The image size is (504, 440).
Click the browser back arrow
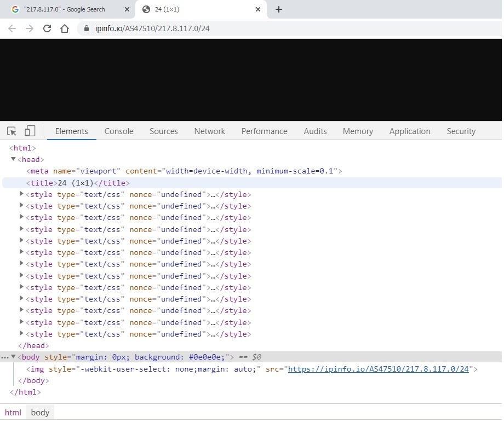click(12, 28)
